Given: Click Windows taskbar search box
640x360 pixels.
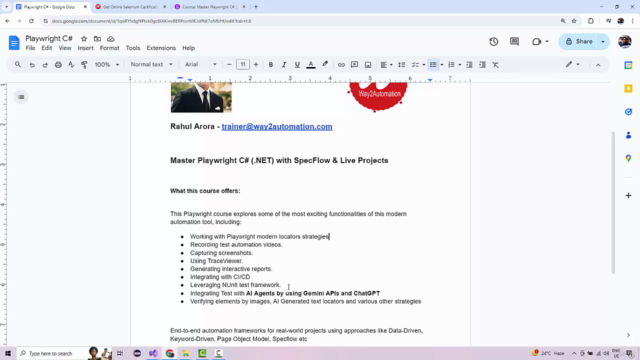Looking at the screenshot, I should 51,353.
